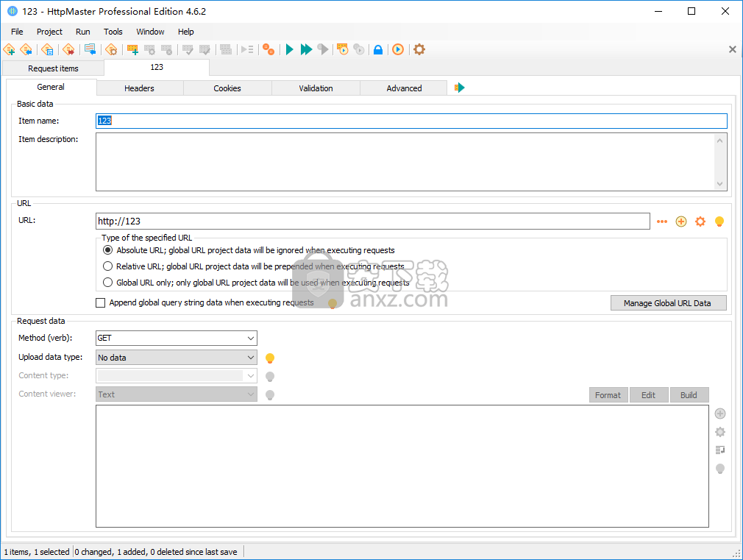Click the orange gear icon beside URL
This screenshot has height=560, width=743.
(700, 221)
